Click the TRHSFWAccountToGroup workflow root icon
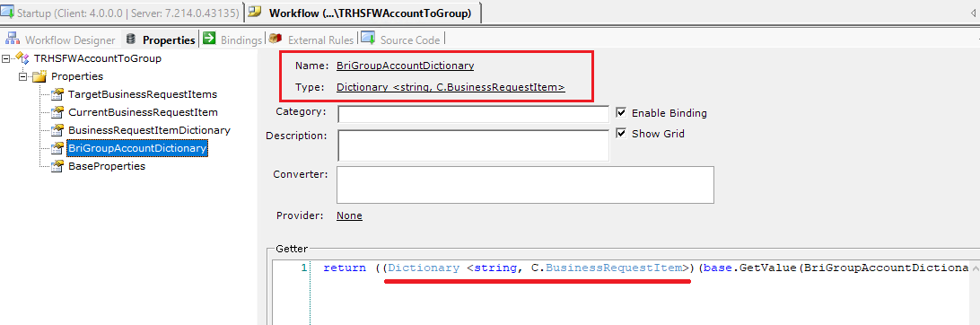This screenshot has height=325, width=980. click(22, 58)
